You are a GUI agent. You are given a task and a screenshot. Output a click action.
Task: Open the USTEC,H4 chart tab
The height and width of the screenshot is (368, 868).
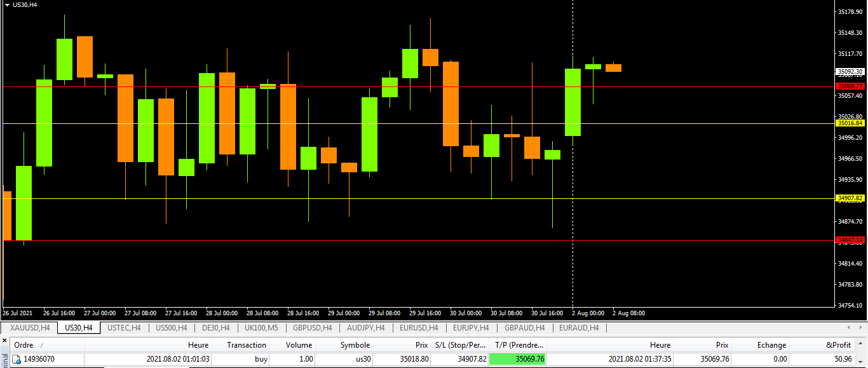[124, 328]
